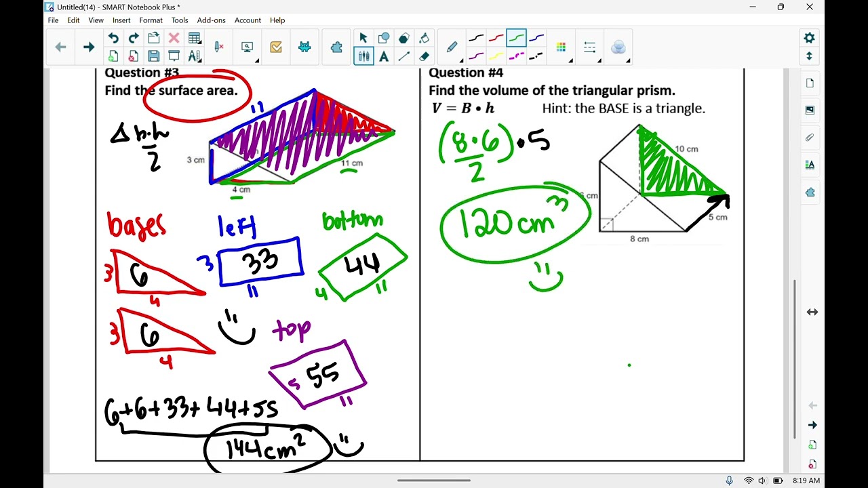This screenshot has height=488, width=868.
Task: Open the Gallery side tab
Action: [810, 110]
